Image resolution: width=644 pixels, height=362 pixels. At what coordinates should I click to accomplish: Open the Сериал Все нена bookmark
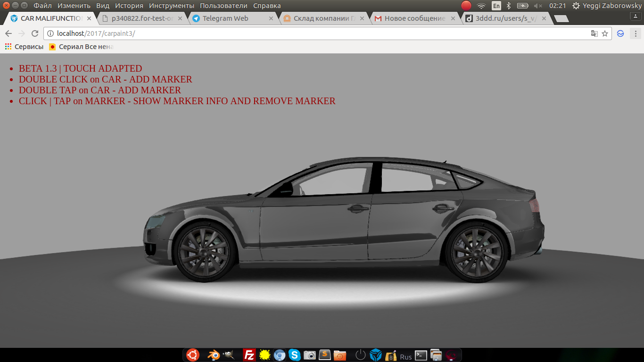(x=81, y=47)
